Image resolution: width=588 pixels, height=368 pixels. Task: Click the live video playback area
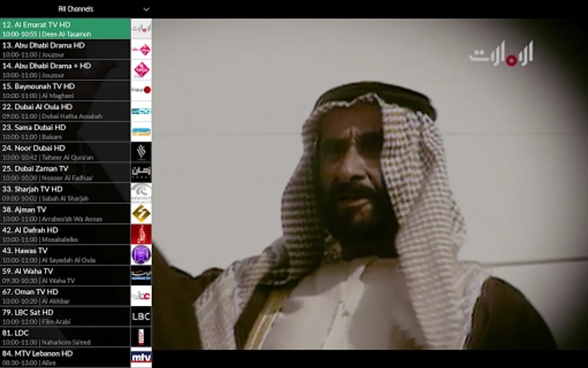(370, 184)
